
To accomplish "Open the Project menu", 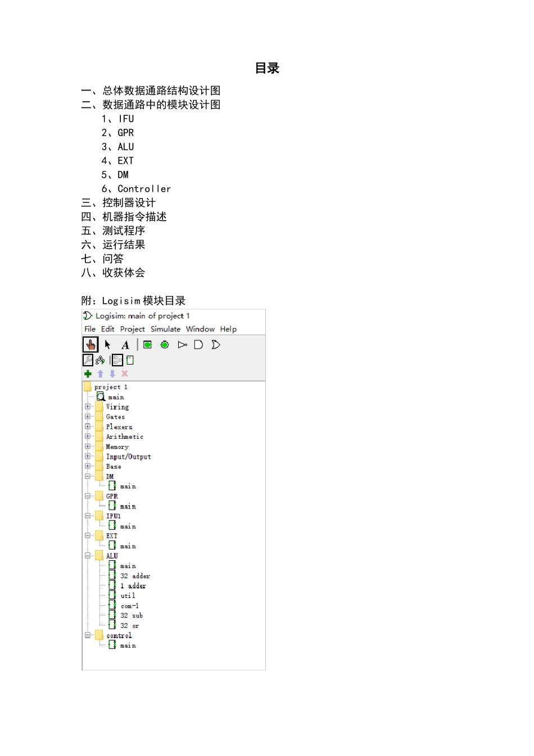I will tap(133, 329).
